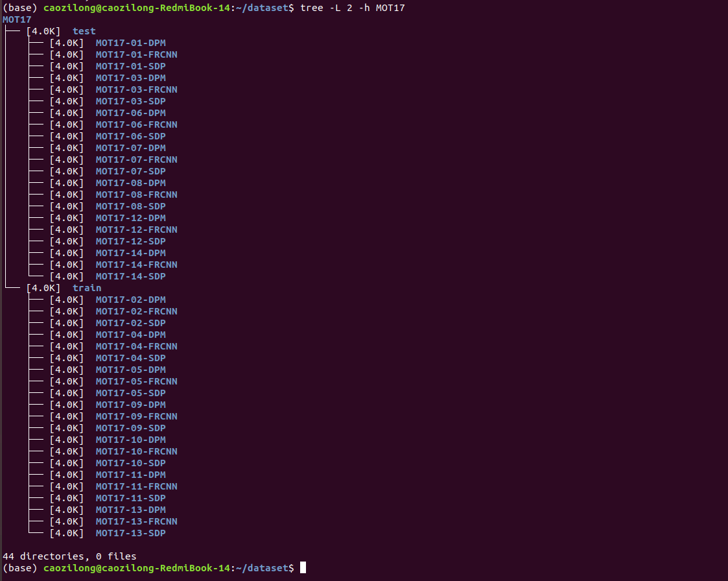Click the '44 directories, 0 files' summary line
The height and width of the screenshot is (581, 728).
69,556
